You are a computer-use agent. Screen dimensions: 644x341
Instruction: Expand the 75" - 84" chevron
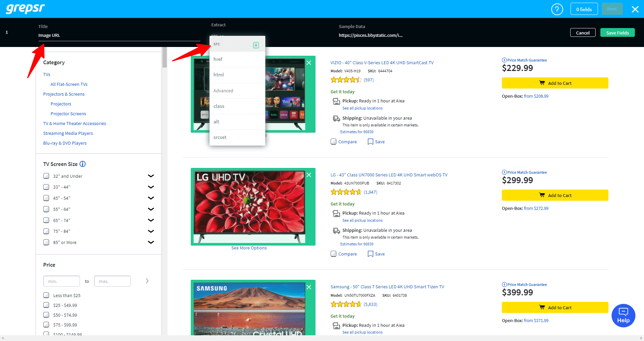(x=151, y=231)
